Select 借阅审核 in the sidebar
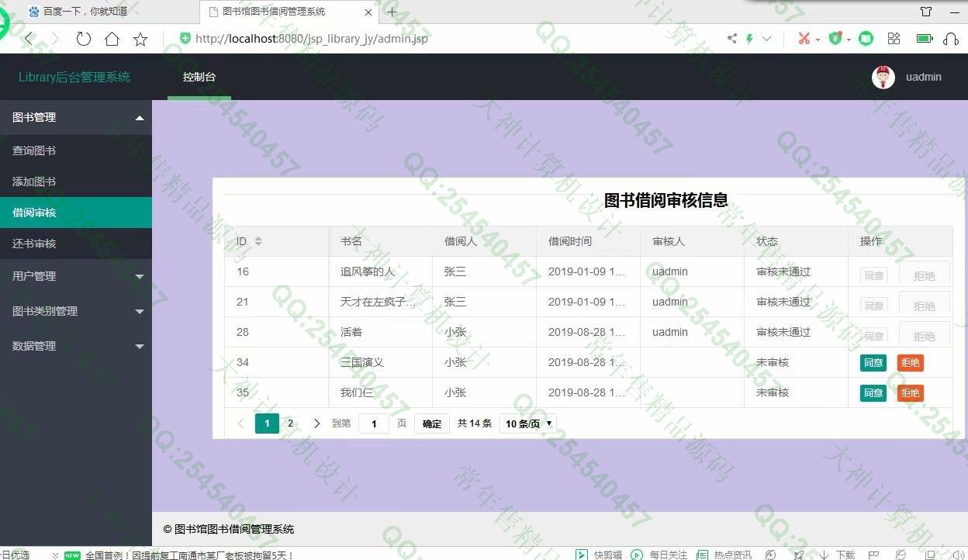Image resolution: width=968 pixels, height=560 pixels. point(76,213)
